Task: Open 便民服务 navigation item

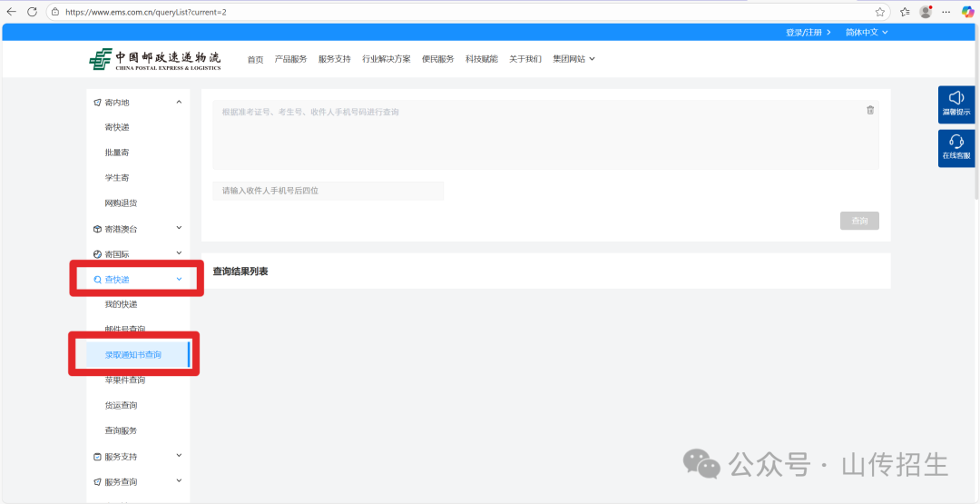Action: coord(438,59)
